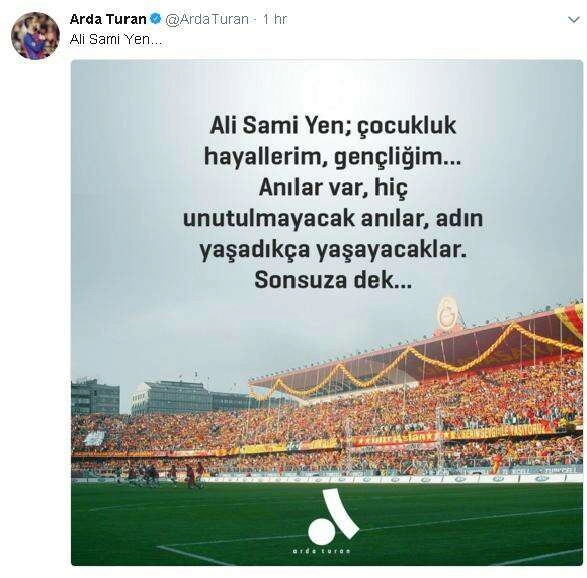The image size is (587, 578).
Task: Expand the tweet options chevron
Action: [573, 19]
